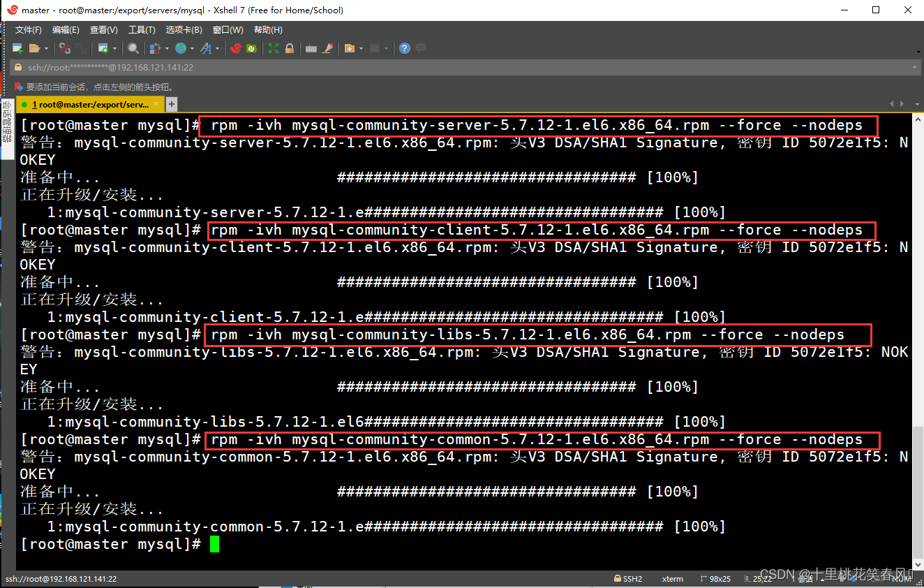The width and height of the screenshot is (924, 588).
Task: Click the chat feedback bubble icon
Action: tap(421, 48)
